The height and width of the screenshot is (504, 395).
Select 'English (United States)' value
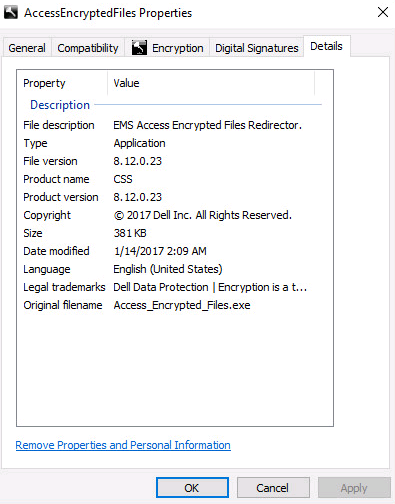coord(168,269)
